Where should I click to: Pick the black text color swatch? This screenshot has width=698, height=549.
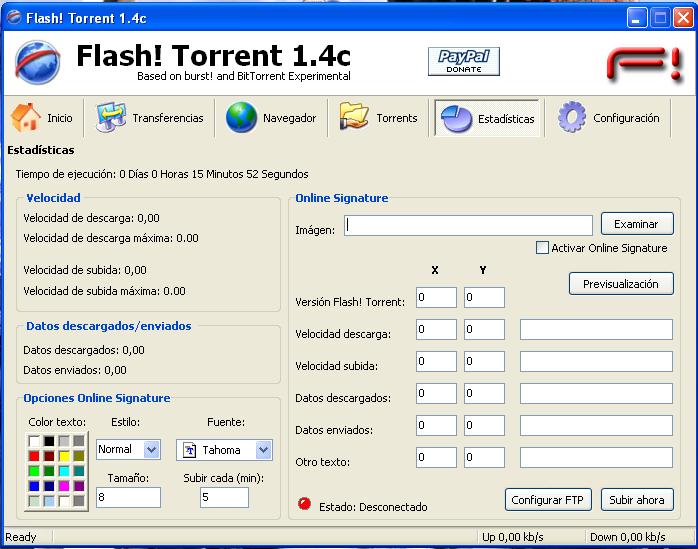click(x=49, y=441)
